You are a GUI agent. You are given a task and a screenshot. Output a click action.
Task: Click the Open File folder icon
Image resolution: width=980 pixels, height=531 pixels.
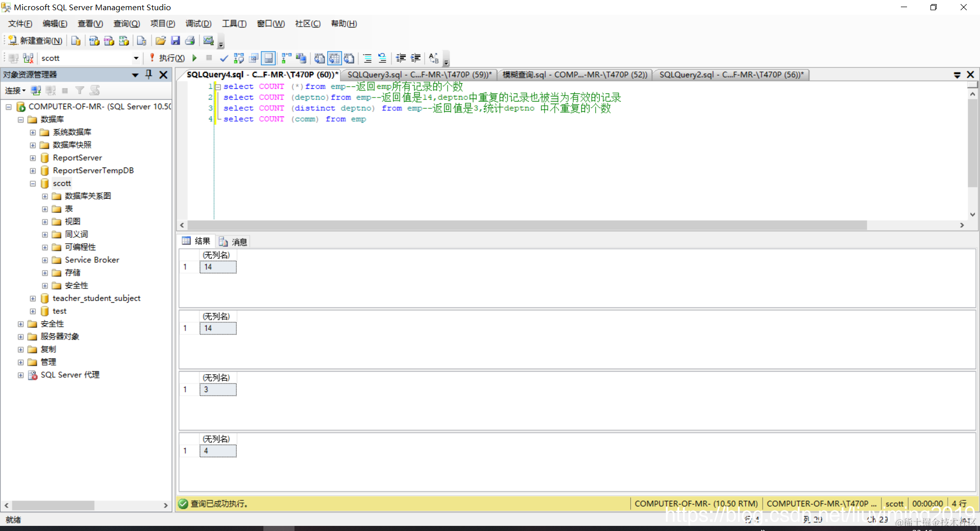click(x=161, y=40)
